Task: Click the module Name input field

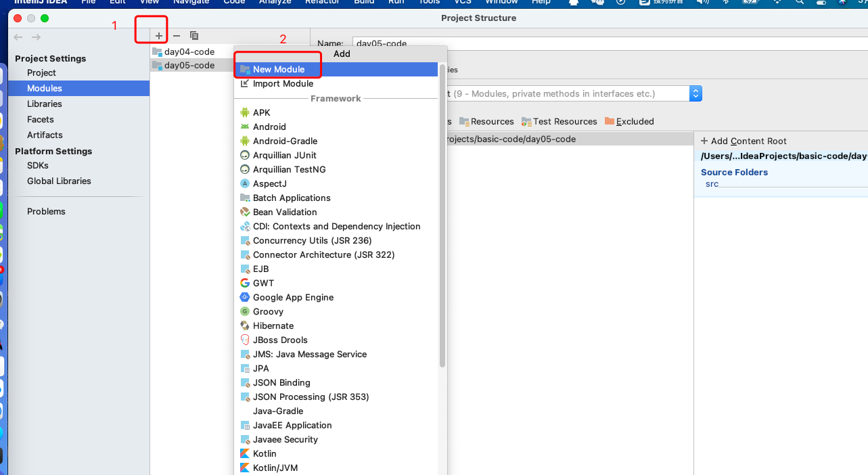Action: pyautogui.click(x=610, y=43)
